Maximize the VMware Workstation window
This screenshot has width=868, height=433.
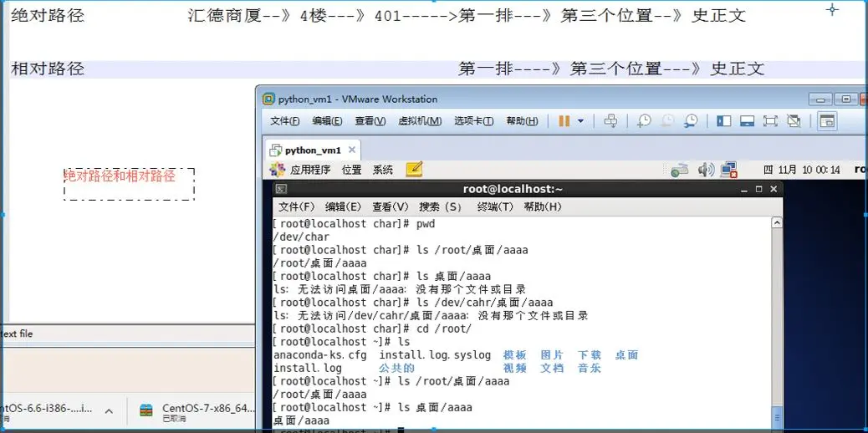pos(846,99)
